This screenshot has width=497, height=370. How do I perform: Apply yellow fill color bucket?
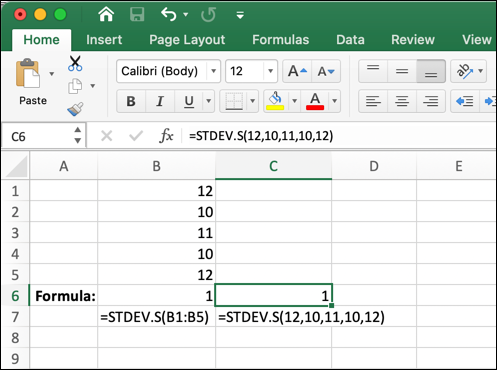(275, 101)
